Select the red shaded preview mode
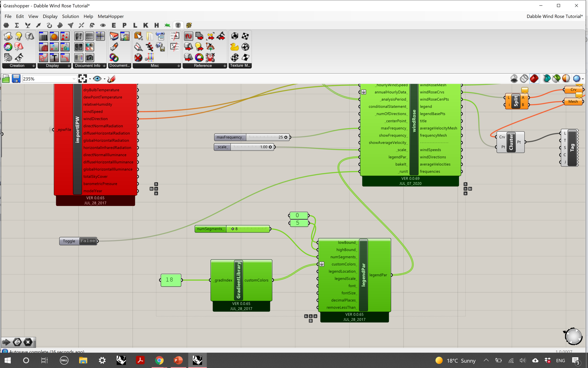588x368 pixels. point(534,79)
